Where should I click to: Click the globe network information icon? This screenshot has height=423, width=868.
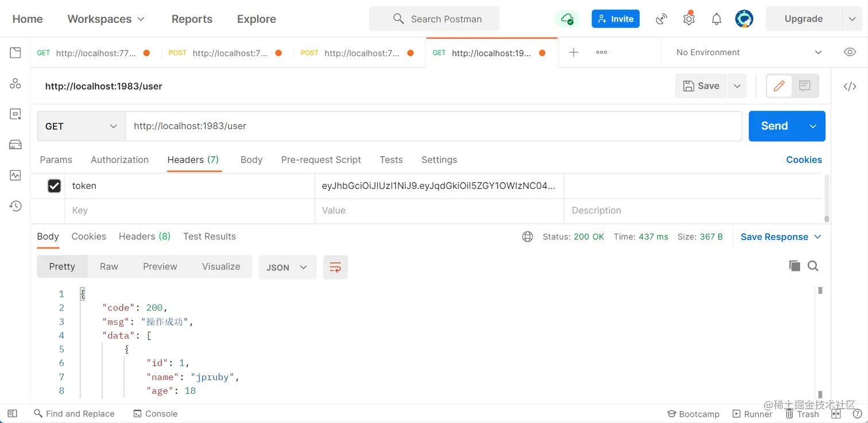[528, 236]
